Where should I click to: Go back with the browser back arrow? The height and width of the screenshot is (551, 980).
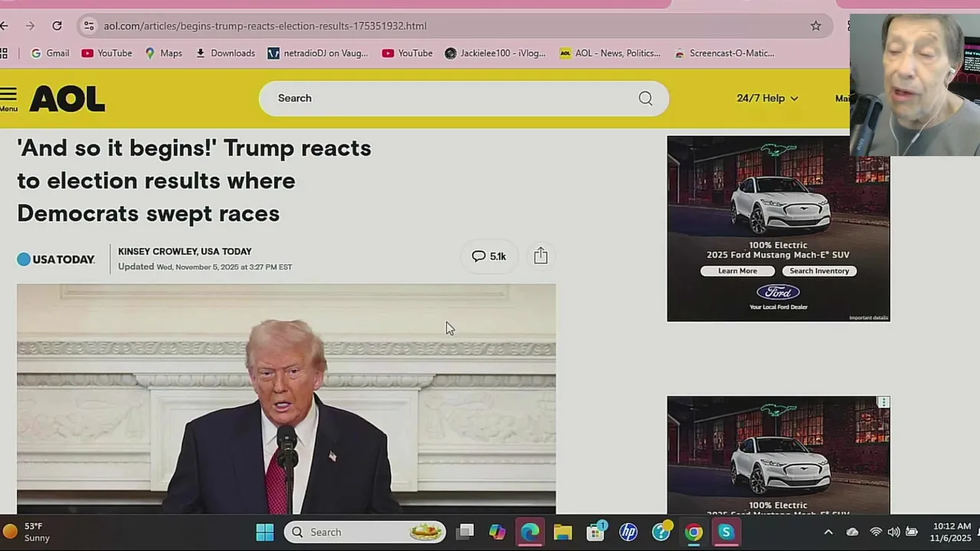(5, 26)
